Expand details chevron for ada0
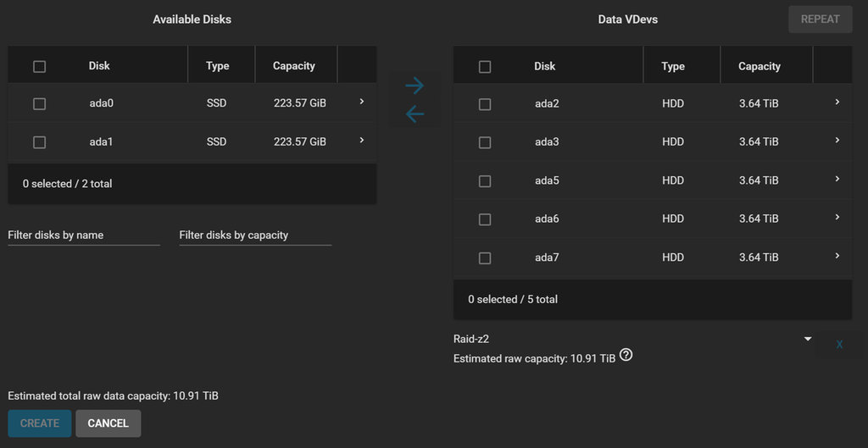 click(x=362, y=102)
